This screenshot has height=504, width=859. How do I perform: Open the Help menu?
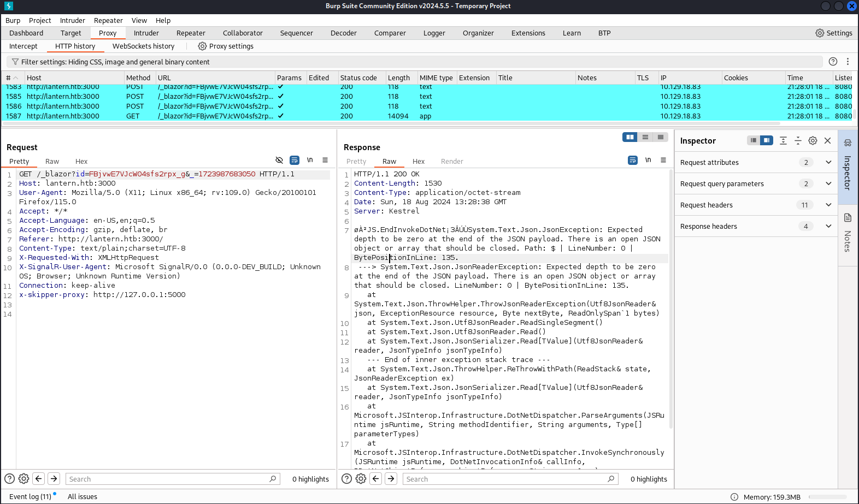(x=163, y=20)
